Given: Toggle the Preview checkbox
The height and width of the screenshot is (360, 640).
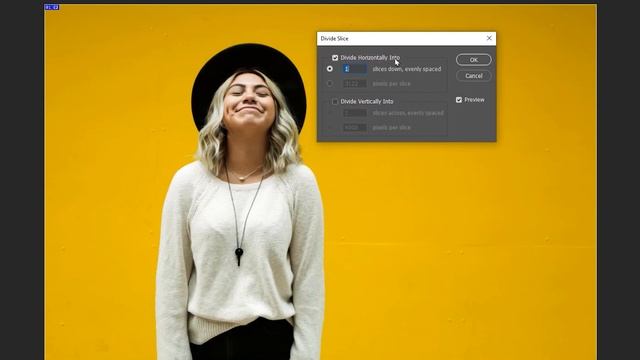Looking at the screenshot, I should (459, 100).
